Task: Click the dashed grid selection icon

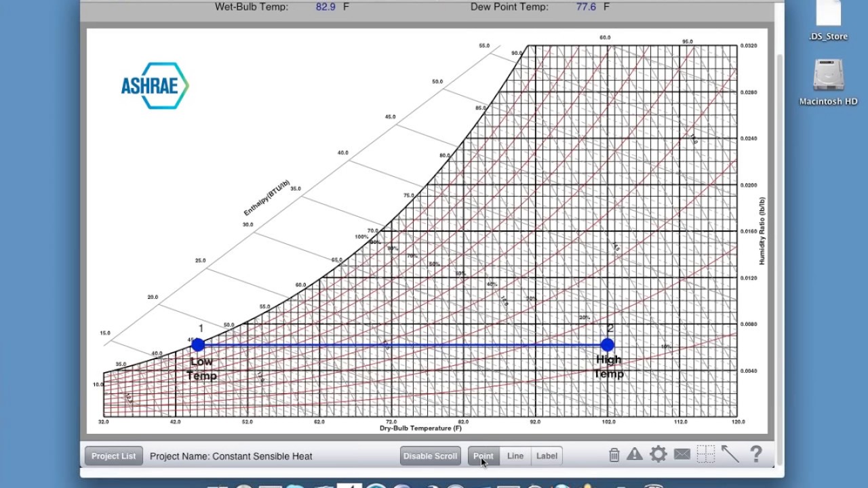Action: [706, 454]
